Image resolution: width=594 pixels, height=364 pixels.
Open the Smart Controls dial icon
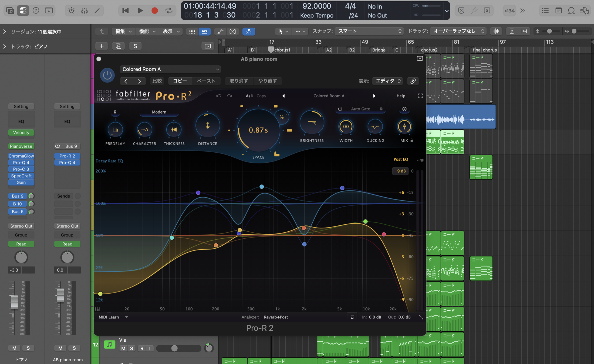click(x=71, y=11)
